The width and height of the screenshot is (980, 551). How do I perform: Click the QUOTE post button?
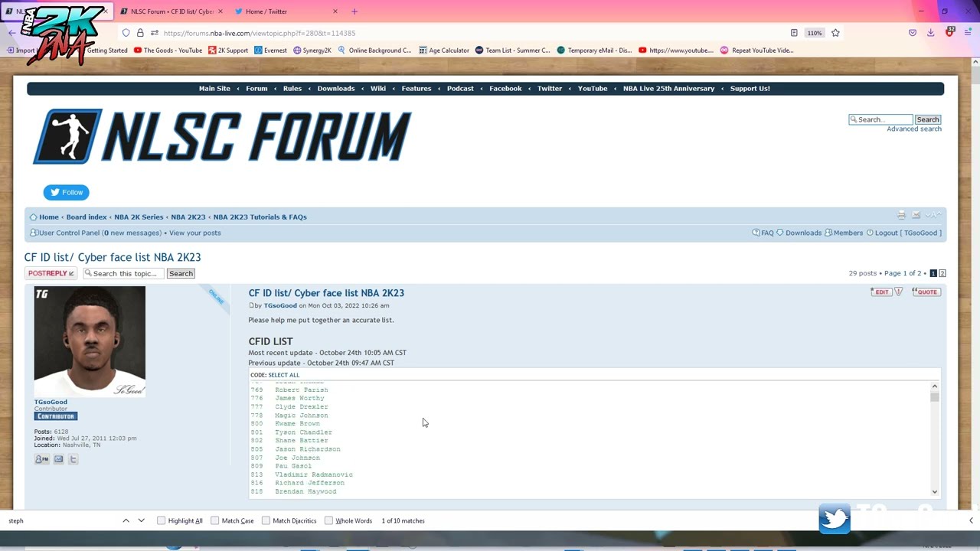pos(926,292)
